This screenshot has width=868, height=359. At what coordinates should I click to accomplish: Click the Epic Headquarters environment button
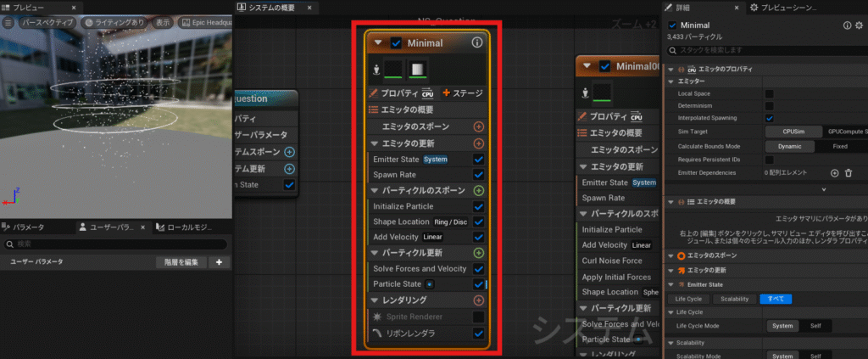tap(204, 23)
